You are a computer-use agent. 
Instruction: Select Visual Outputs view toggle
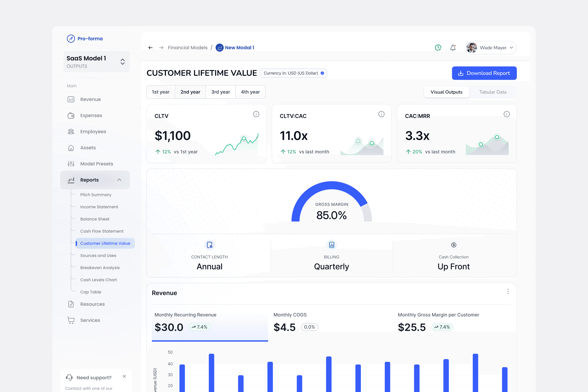[446, 92]
